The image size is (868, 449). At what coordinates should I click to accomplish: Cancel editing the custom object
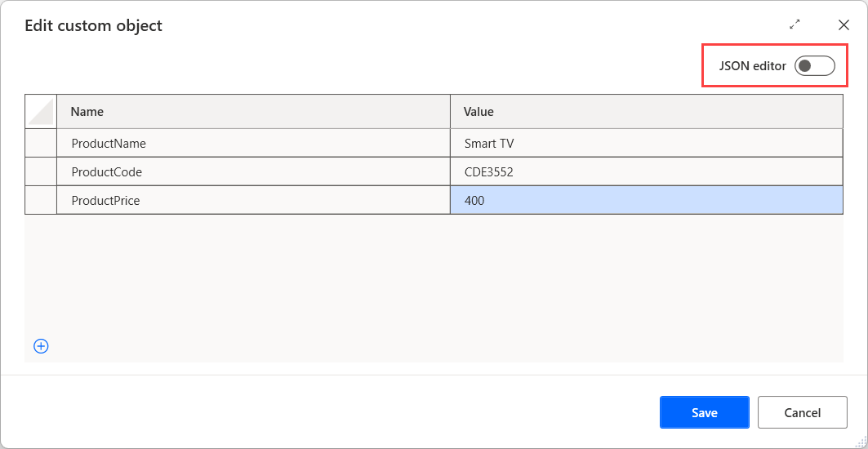802,412
